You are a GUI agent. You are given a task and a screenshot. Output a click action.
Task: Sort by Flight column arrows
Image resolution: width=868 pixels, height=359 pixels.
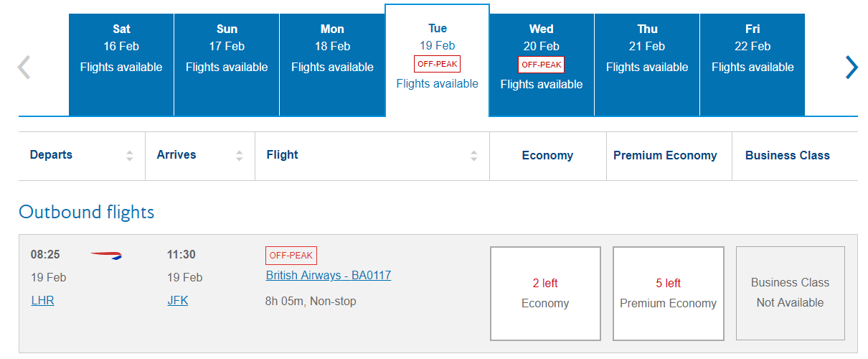473,155
